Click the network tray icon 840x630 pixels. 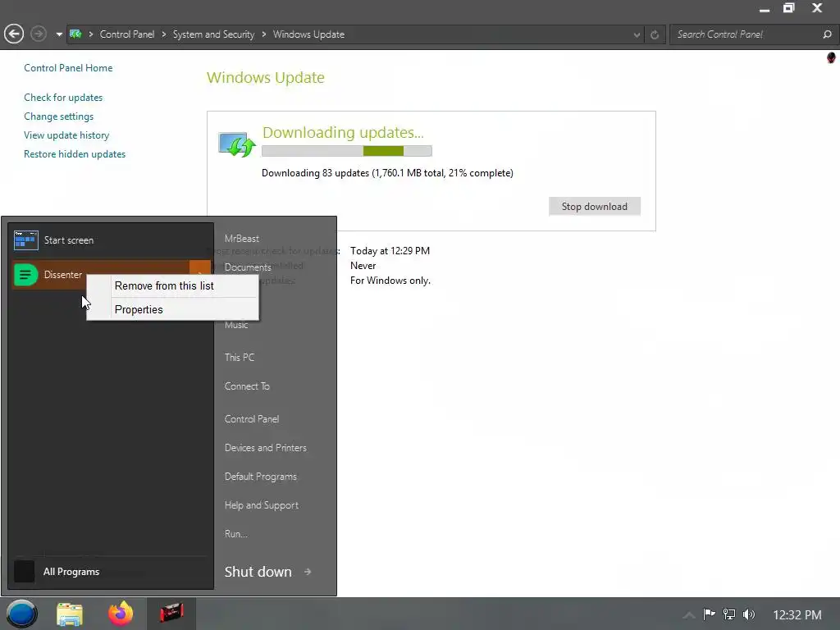point(729,614)
